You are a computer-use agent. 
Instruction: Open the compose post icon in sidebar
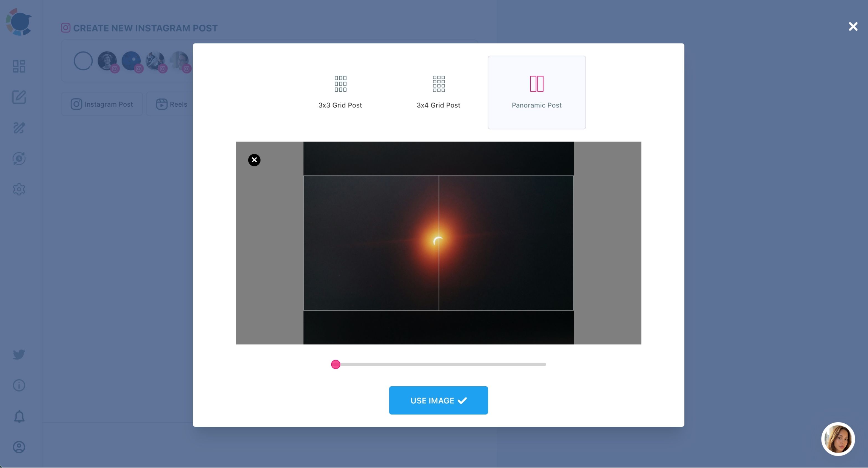pyautogui.click(x=19, y=97)
